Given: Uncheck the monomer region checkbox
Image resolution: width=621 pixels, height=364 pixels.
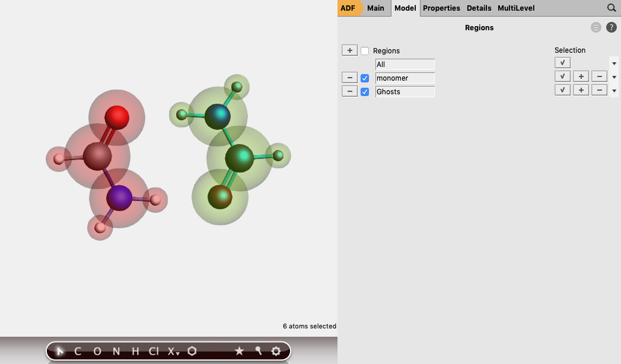Looking at the screenshot, I should (364, 78).
